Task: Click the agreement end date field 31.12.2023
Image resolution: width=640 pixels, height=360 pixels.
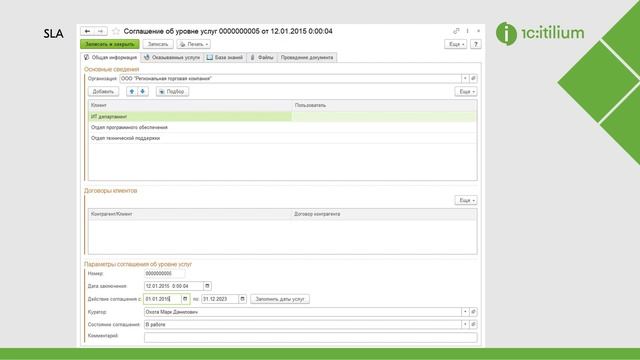Action: click(220, 299)
